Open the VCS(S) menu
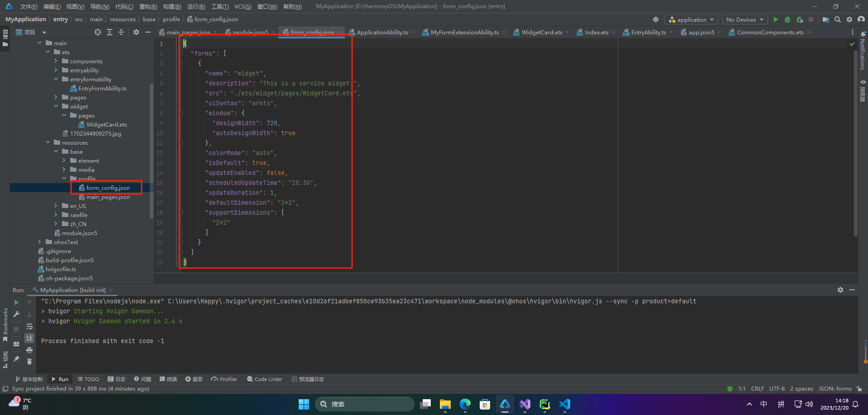 coord(243,6)
